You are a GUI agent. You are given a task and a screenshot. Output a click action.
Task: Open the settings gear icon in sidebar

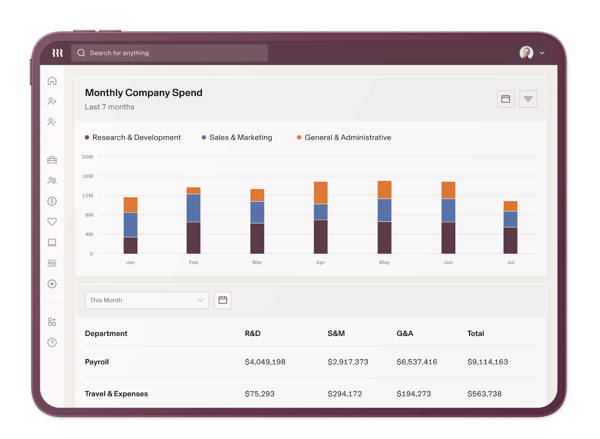52,284
